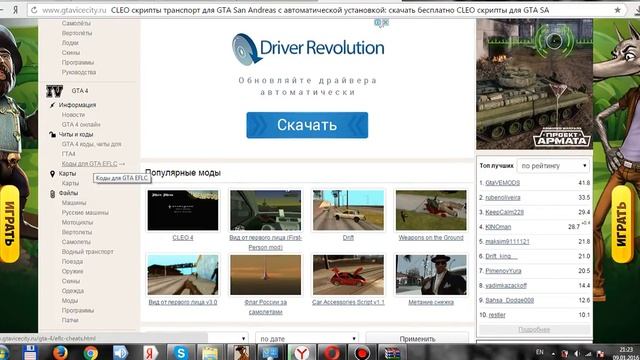Open the Drift mod thumbnail
This screenshot has height=360, width=640.
[x=348, y=210]
